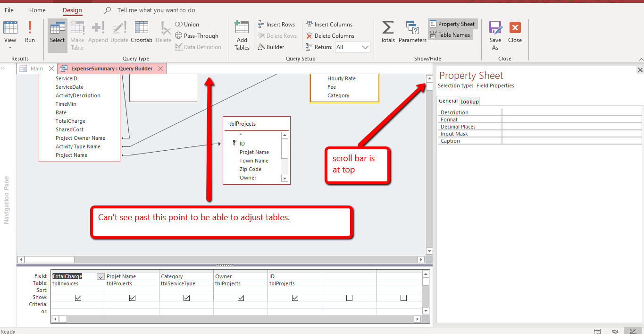Close the ExpenseSummary tab with its X

(160, 69)
